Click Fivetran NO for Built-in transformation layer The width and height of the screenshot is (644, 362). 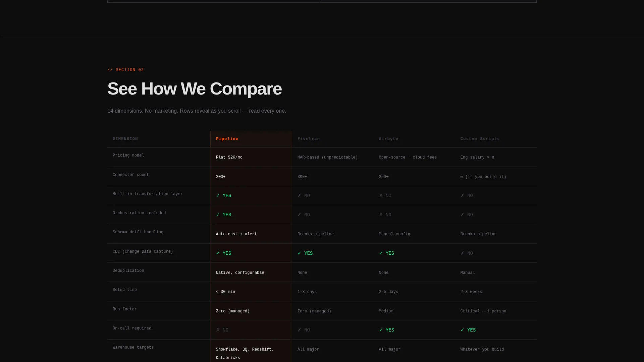pyautogui.click(x=304, y=195)
